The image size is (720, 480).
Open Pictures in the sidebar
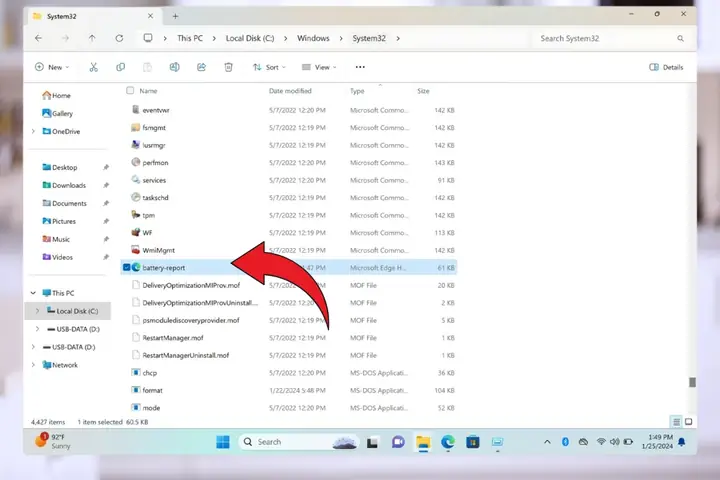59,221
